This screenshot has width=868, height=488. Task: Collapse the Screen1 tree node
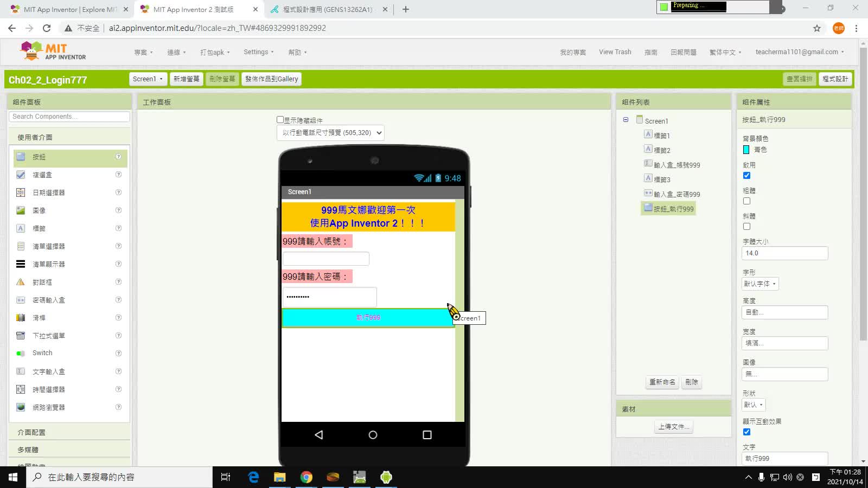(x=626, y=120)
